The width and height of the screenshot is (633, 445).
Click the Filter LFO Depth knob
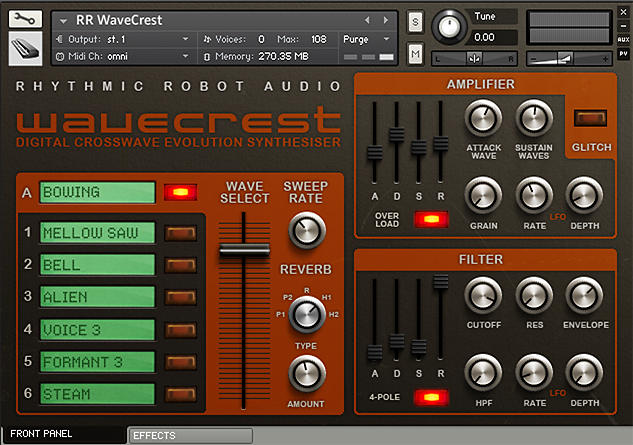coord(584,373)
